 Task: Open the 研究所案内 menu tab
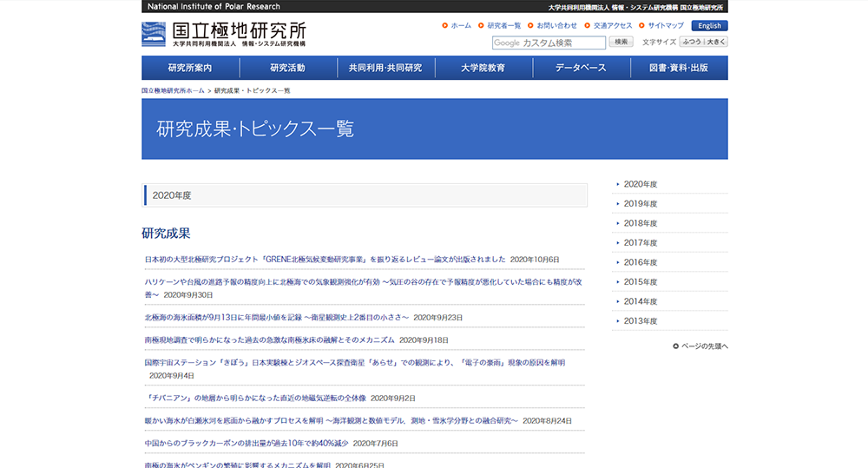(x=190, y=68)
